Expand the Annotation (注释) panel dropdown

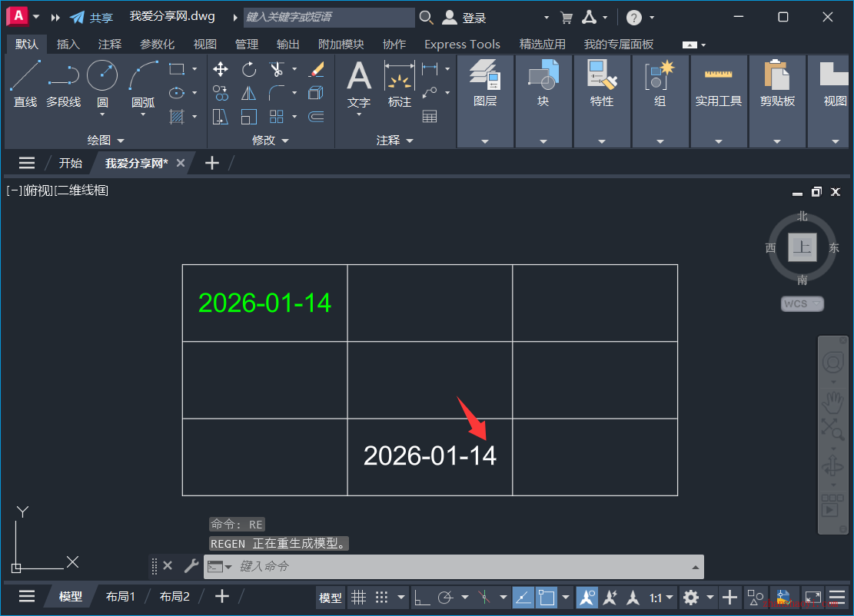tap(410, 140)
